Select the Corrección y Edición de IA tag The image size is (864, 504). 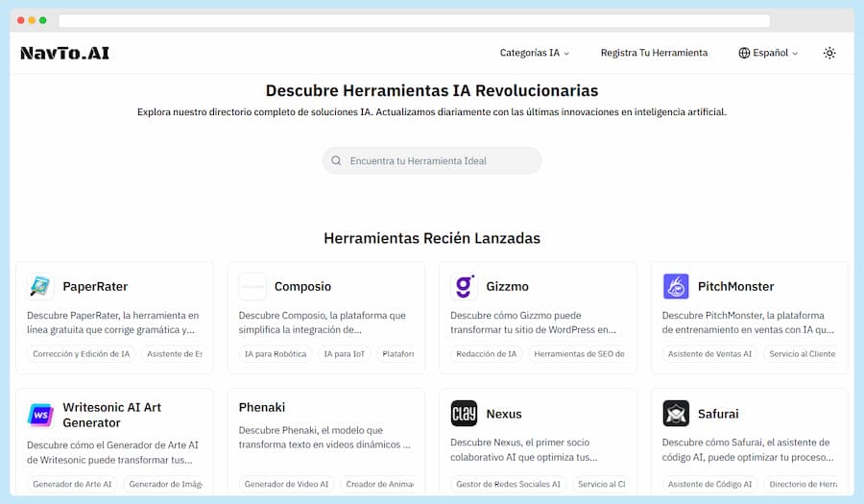(x=81, y=354)
